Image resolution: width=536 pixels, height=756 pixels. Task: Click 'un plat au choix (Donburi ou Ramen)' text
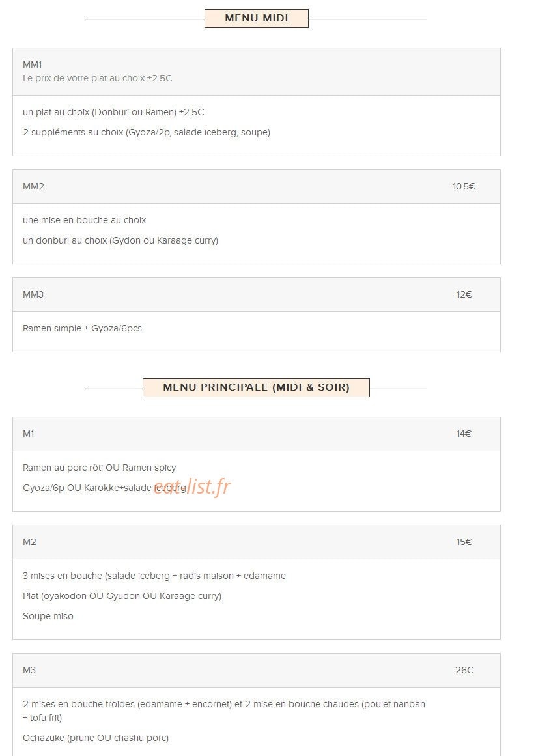[100, 113]
